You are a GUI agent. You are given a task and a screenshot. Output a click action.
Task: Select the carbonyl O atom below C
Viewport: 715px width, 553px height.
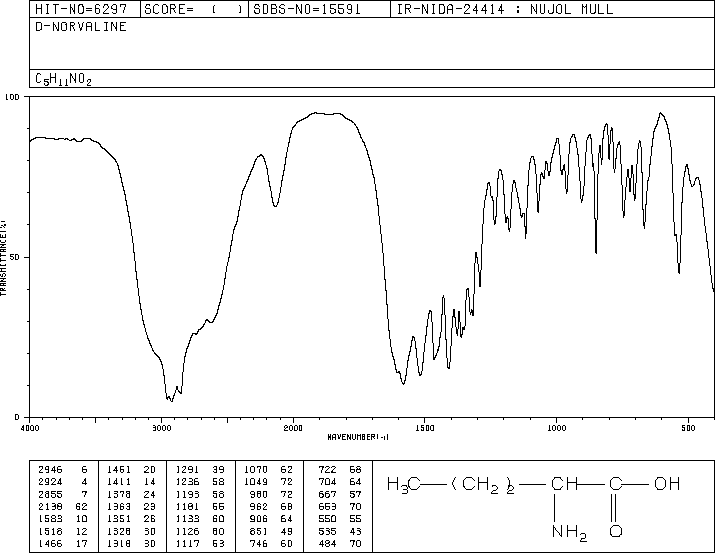click(x=616, y=531)
